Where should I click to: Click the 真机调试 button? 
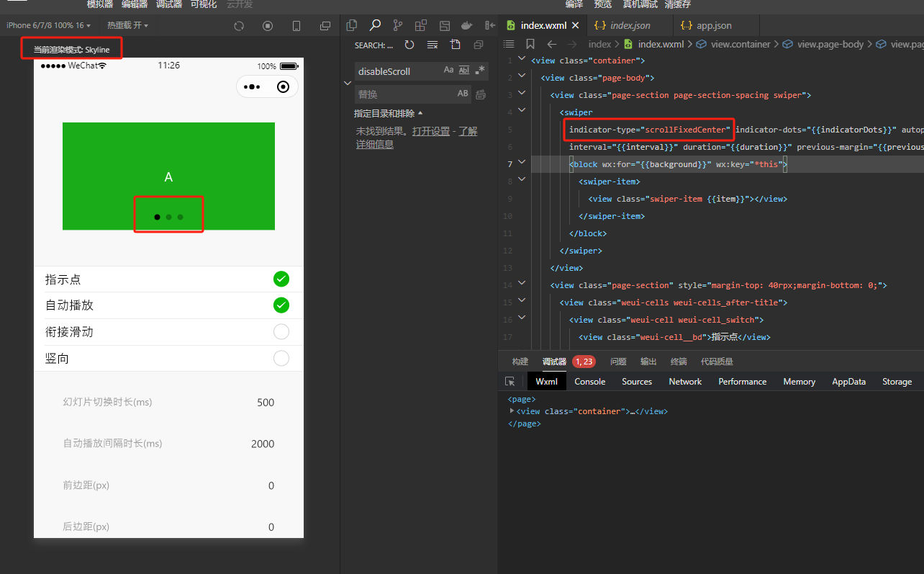640,4
